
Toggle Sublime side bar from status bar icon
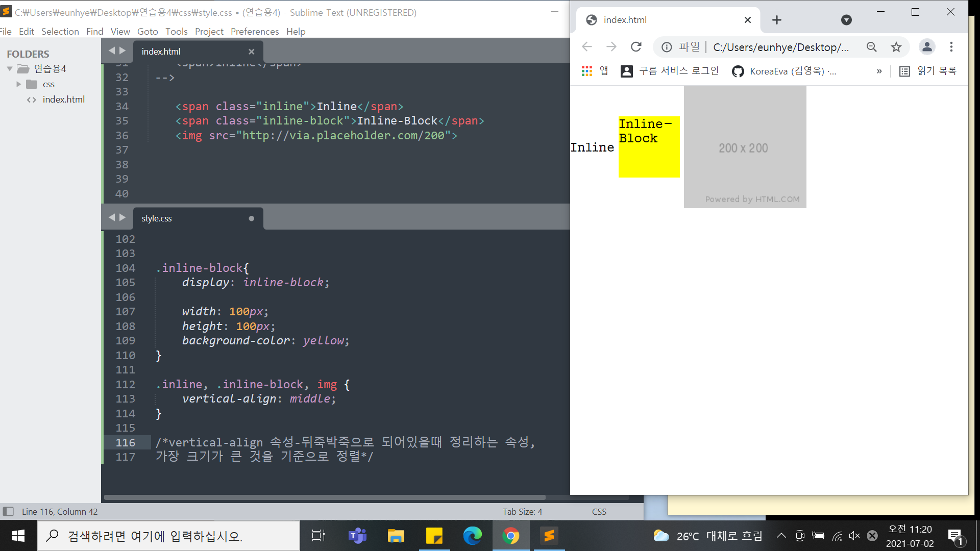[x=8, y=511]
